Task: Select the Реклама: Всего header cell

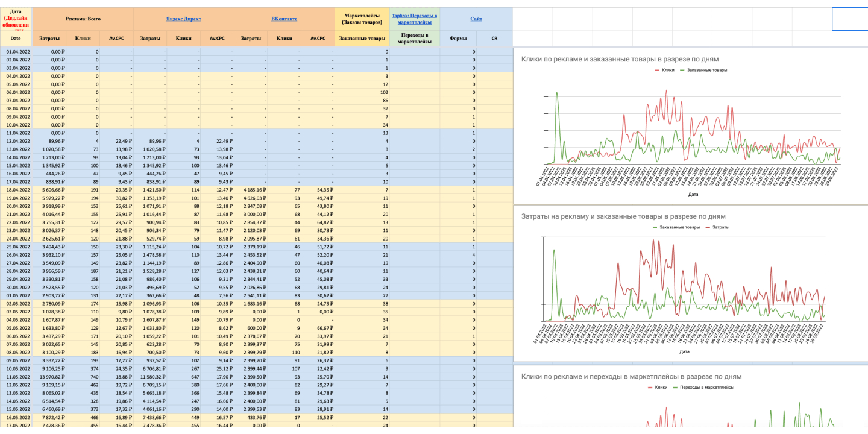Action: pos(83,19)
